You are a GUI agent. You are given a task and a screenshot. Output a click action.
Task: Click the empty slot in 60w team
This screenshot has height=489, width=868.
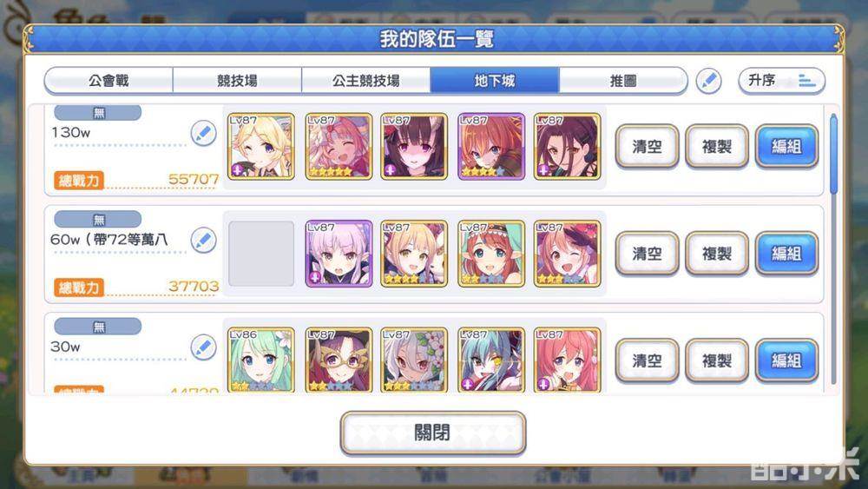(260, 254)
